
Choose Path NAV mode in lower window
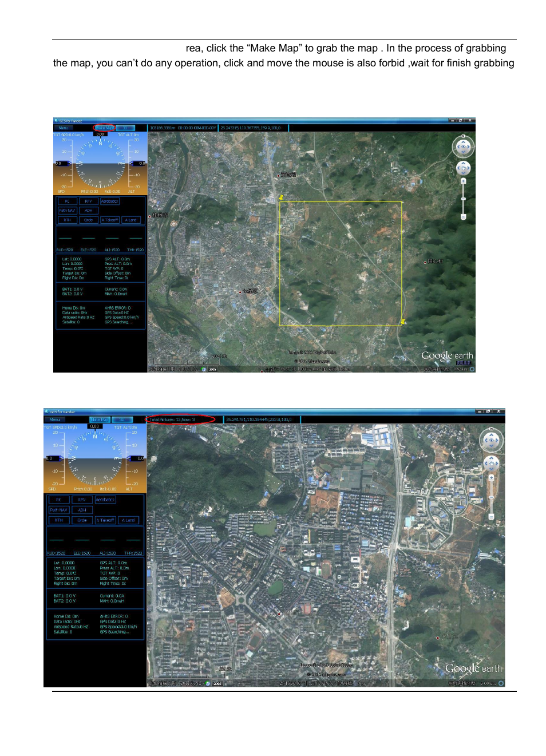(x=58, y=510)
